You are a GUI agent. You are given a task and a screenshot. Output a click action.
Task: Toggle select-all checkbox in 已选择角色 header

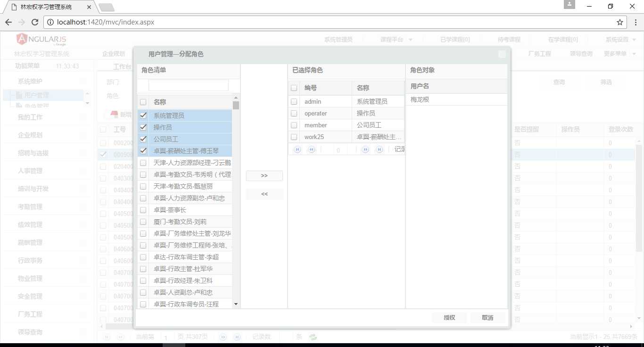click(294, 88)
